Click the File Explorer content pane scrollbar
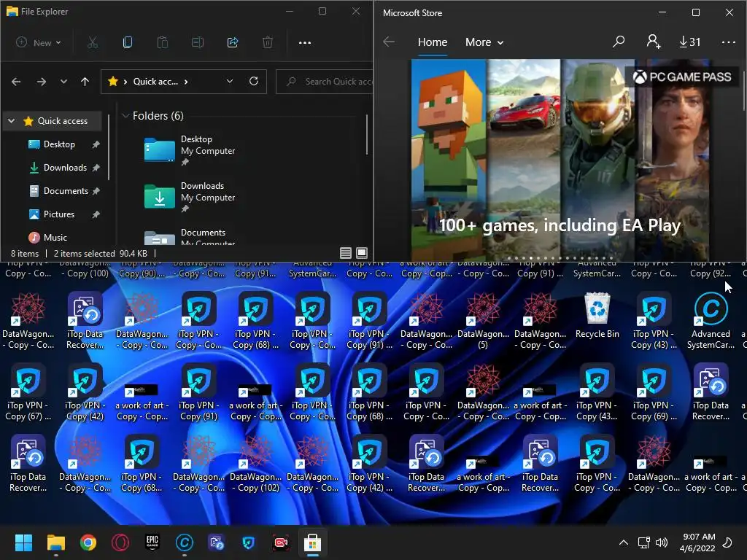 click(367, 134)
